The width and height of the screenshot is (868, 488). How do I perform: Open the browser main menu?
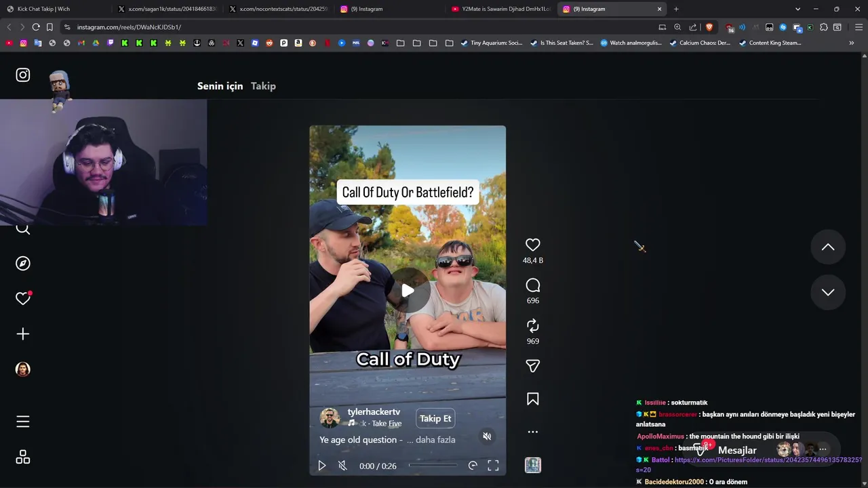coord(859,27)
